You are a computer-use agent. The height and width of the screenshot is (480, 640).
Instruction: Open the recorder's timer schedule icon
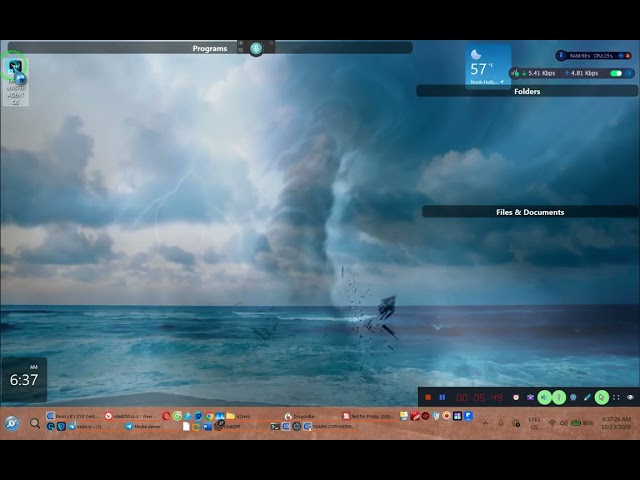pyautogui.click(x=516, y=397)
